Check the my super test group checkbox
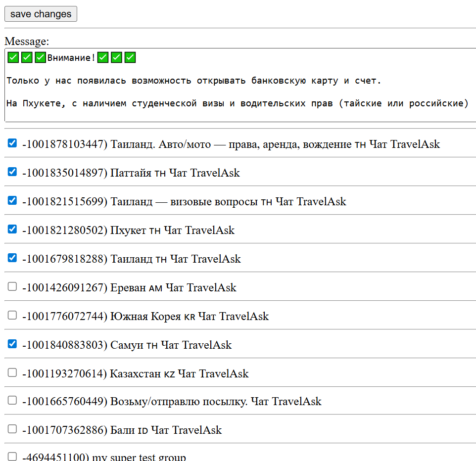This screenshot has width=476, height=461. click(12, 457)
